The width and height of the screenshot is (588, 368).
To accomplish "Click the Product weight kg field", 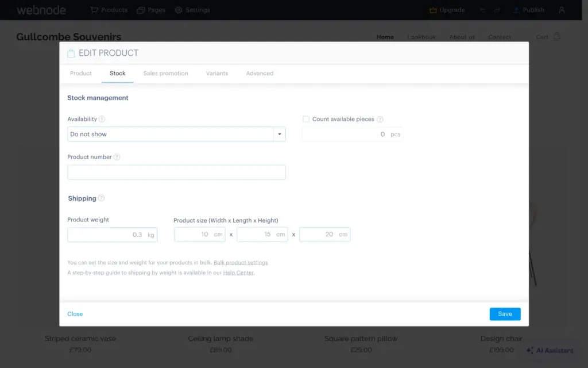I will [x=112, y=235].
